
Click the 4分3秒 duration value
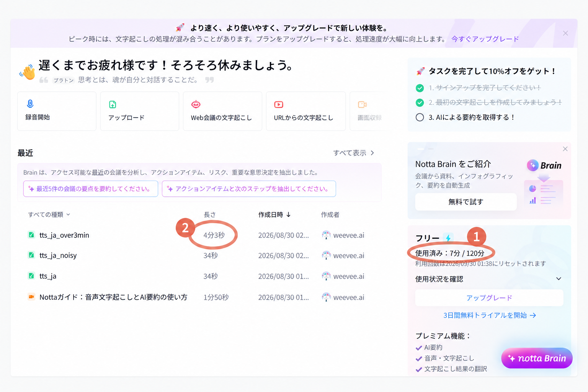[x=214, y=235]
